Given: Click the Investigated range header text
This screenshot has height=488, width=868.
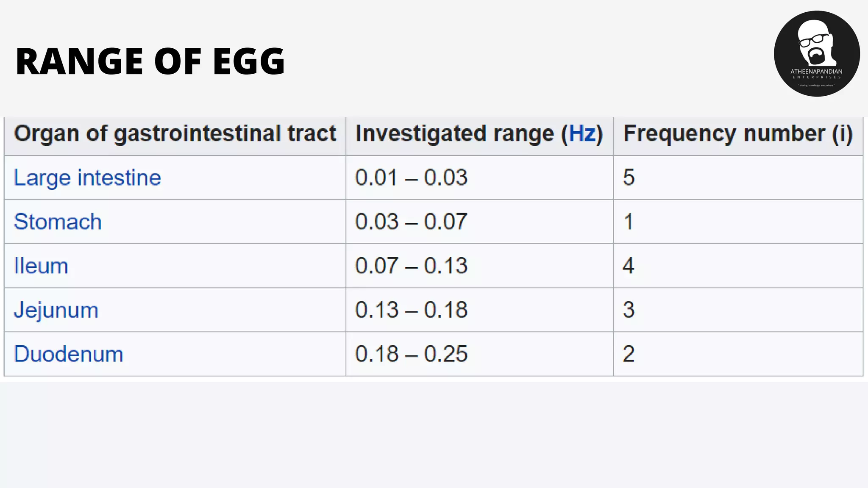Looking at the screenshot, I should coord(455,134).
